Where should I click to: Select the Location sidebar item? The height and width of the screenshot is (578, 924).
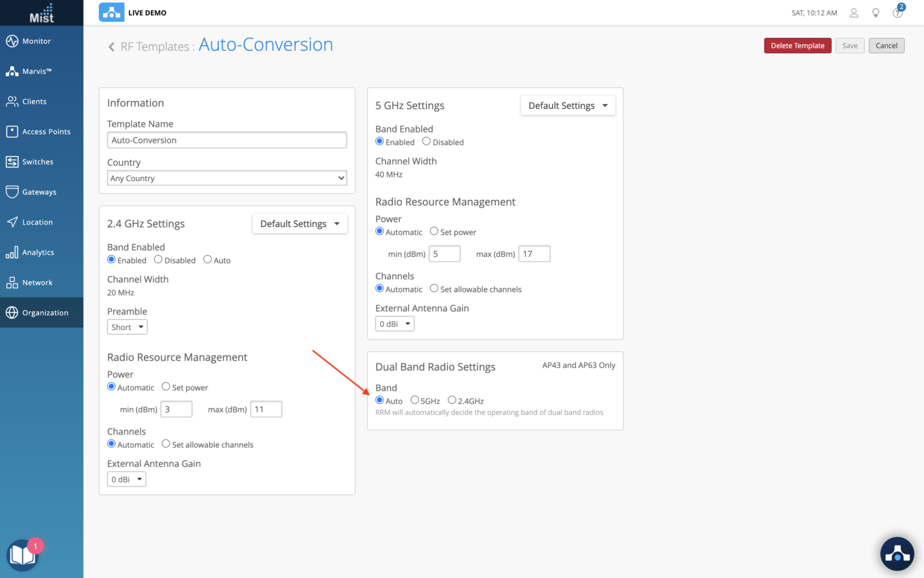[x=37, y=222]
